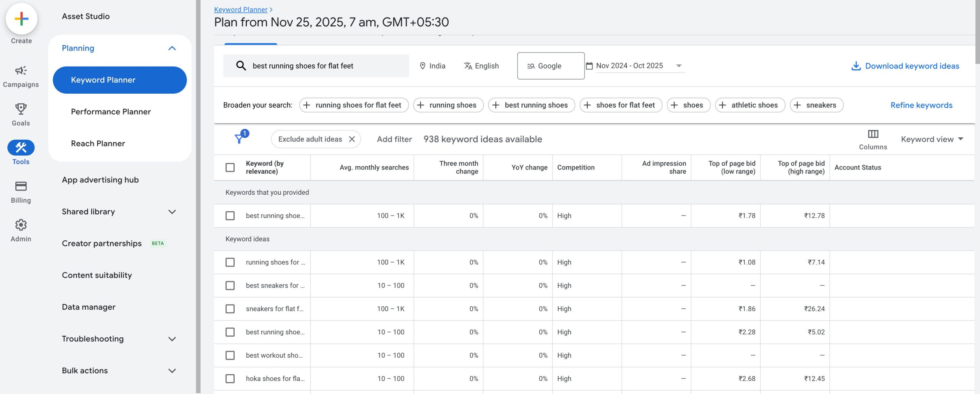
Task: Click Download keyword ideas
Action: coord(905,66)
